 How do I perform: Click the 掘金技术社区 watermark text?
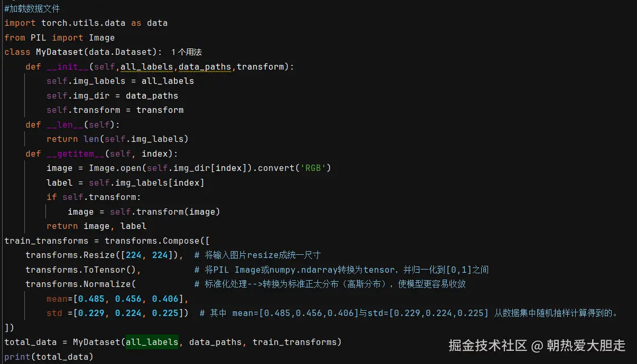point(488,346)
